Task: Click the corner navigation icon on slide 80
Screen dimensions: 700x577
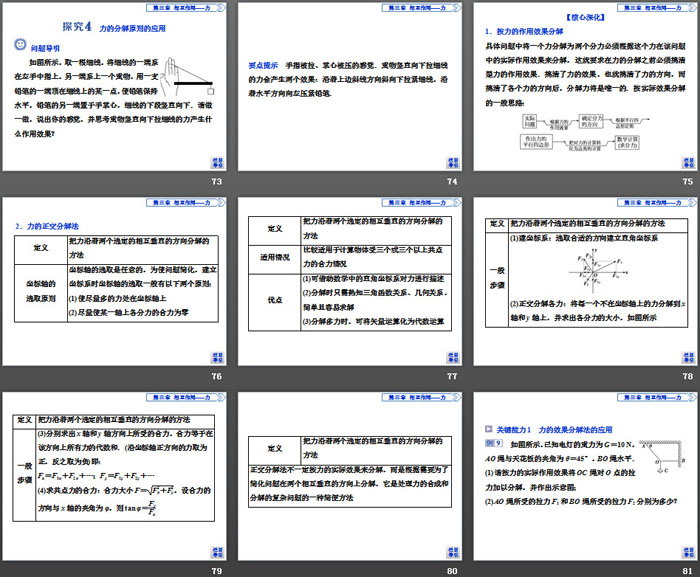Action: tap(453, 552)
